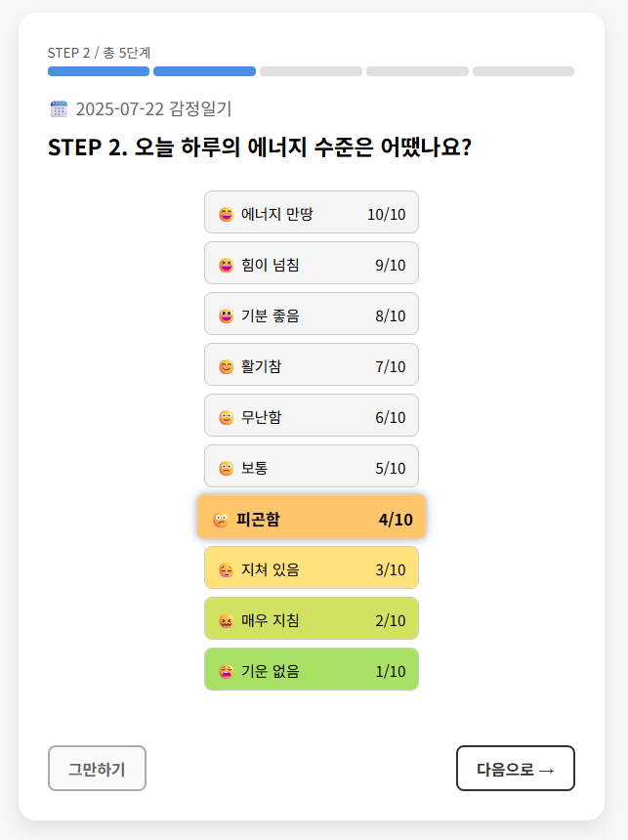Click the emoji on 기분 좋음 option

pos(227,315)
